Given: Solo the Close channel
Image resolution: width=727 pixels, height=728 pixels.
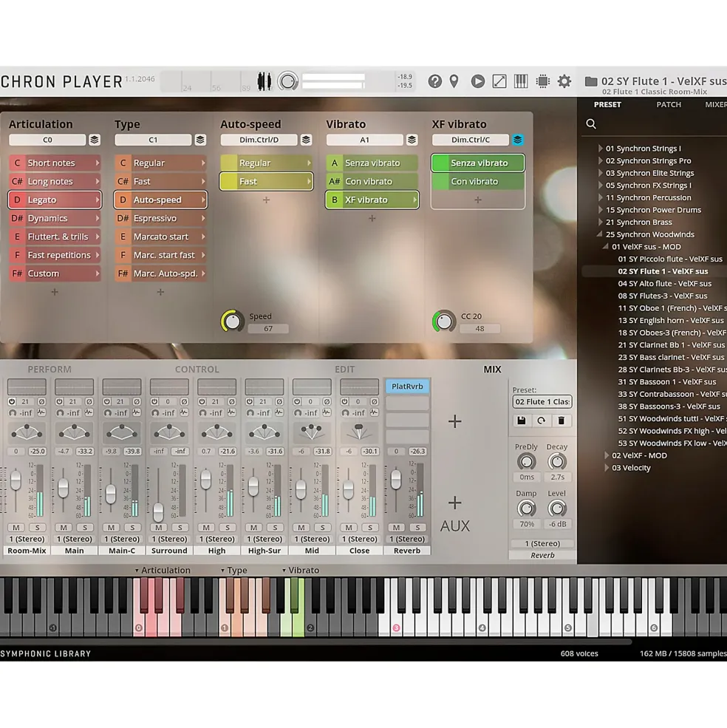Looking at the screenshot, I should point(370,528).
